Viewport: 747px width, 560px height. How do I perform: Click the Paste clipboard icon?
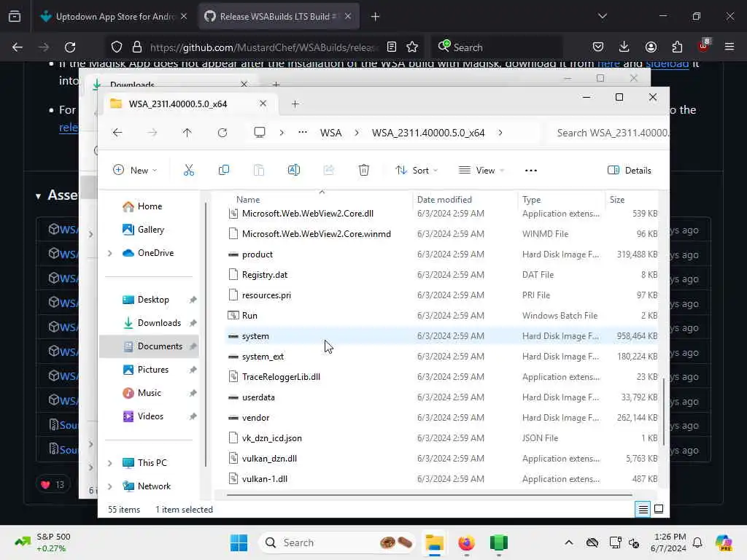[x=259, y=170]
